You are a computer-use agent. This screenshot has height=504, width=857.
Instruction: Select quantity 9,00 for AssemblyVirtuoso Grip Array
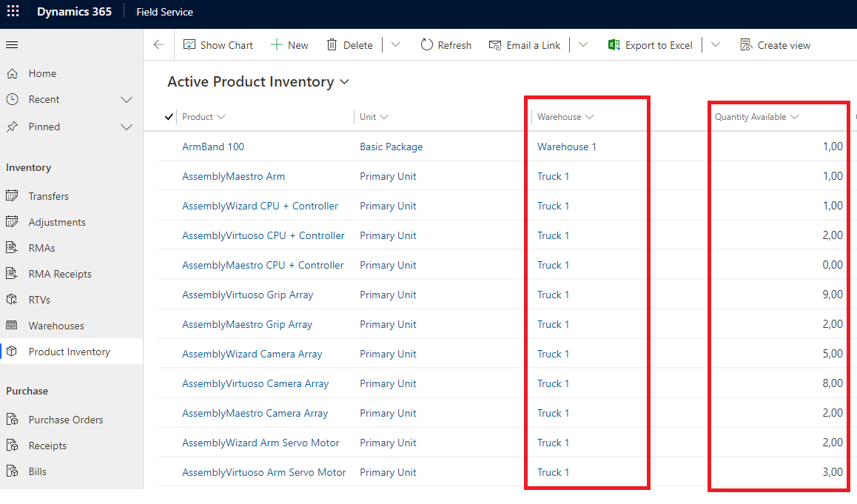pyautogui.click(x=833, y=295)
